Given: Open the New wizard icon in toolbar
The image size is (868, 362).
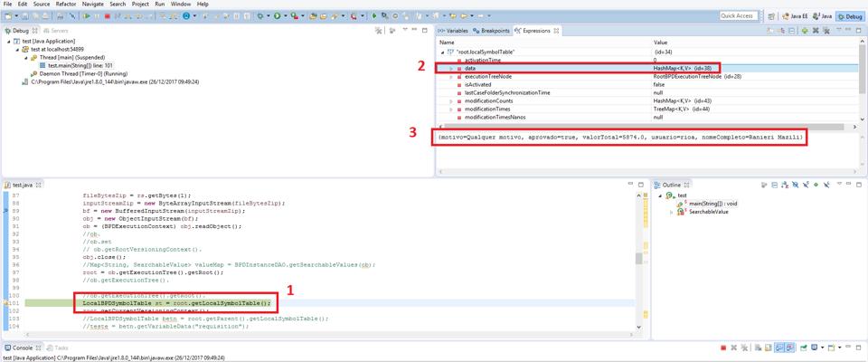Looking at the screenshot, I should click(8, 16).
